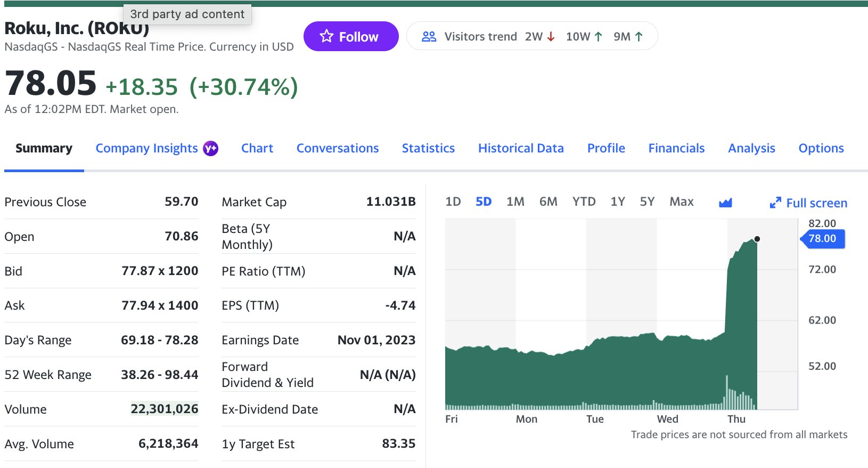Click the Follow star button

pos(351,36)
